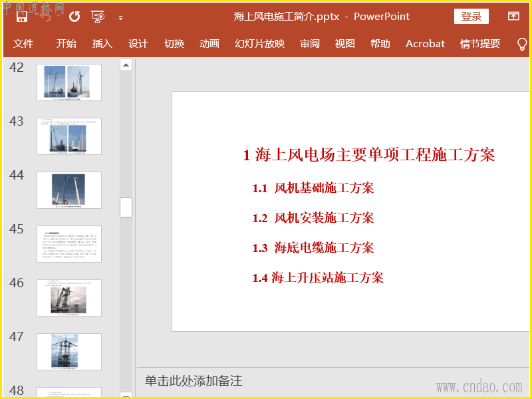Select slide 46 thumbnail
This screenshot has height=399, width=532.
click(x=69, y=298)
